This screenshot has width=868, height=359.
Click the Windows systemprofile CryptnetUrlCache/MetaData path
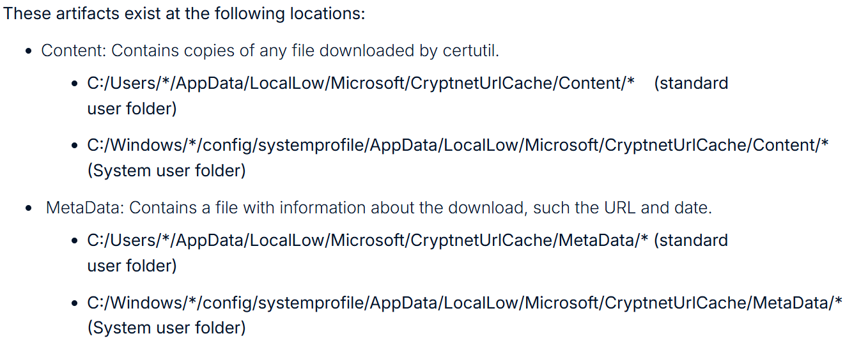(465, 302)
